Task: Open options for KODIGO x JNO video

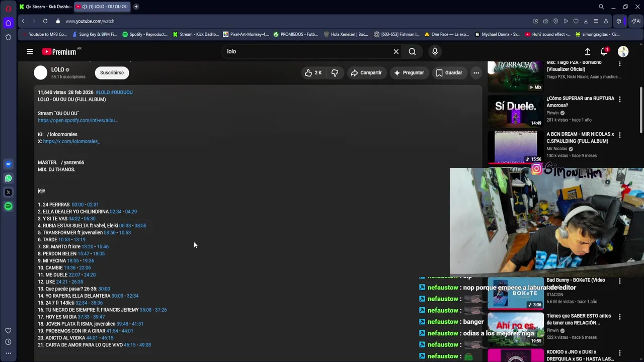Action: pyautogui.click(x=620, y=353)
